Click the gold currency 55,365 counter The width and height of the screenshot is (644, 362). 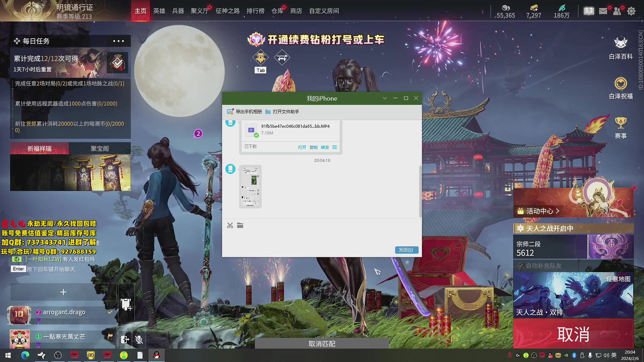[x=506, y=12]
